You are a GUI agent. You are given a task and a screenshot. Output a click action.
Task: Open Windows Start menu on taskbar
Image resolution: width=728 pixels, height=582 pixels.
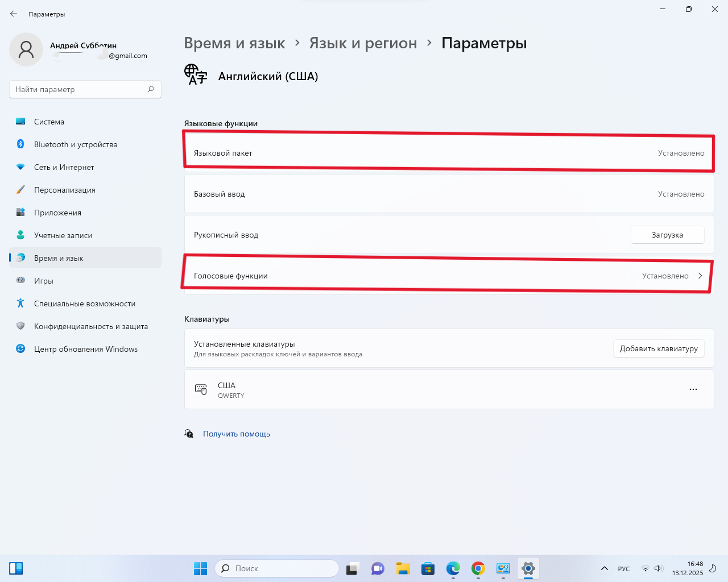point(201,568)
